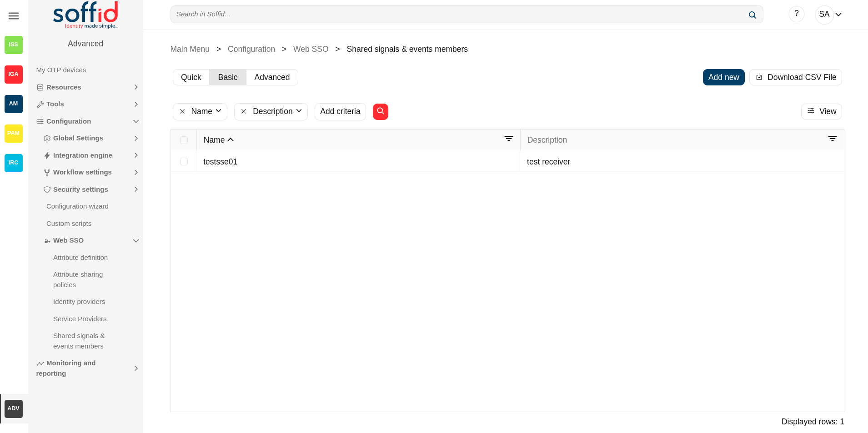Click the Soffid logo
The height and width of the screenshot is (433, 868).
tap(85, 15)
